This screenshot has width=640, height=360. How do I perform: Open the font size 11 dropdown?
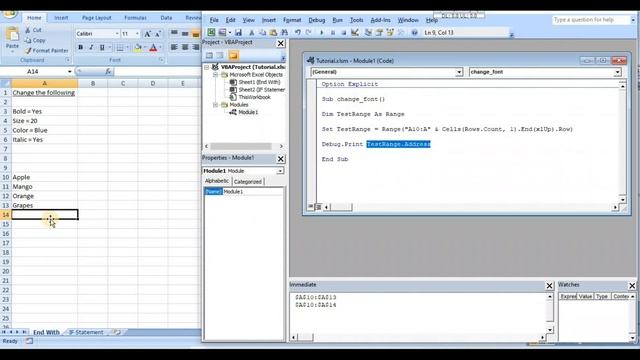pyautogui.click(x=137, y=34)
